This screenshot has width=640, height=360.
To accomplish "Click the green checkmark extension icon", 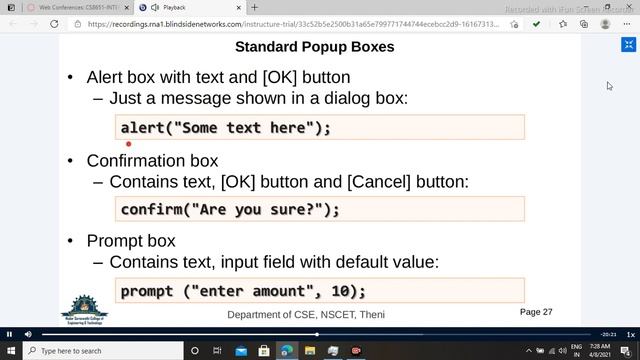I will [x=536, y=24].
